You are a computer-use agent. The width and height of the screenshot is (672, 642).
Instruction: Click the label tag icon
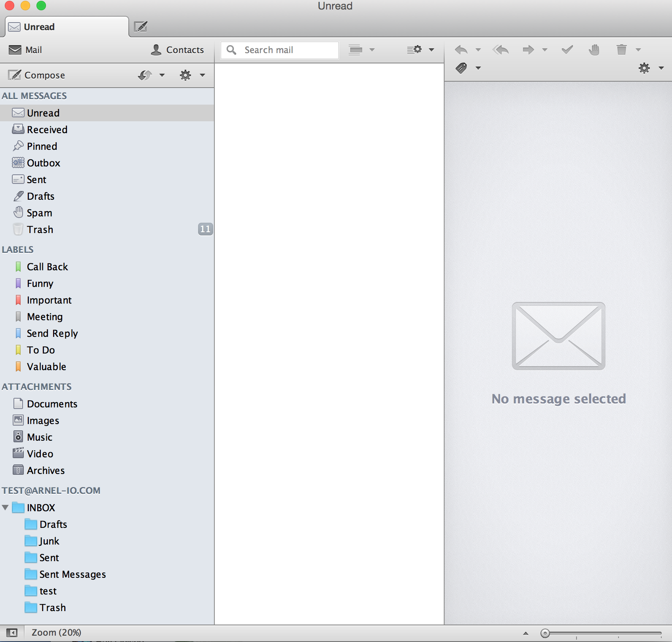tap(461, 68)
